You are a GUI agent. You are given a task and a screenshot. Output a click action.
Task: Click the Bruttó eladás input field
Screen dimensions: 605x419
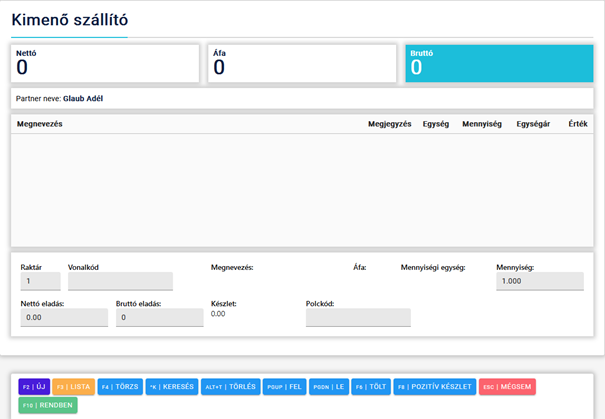159,318
